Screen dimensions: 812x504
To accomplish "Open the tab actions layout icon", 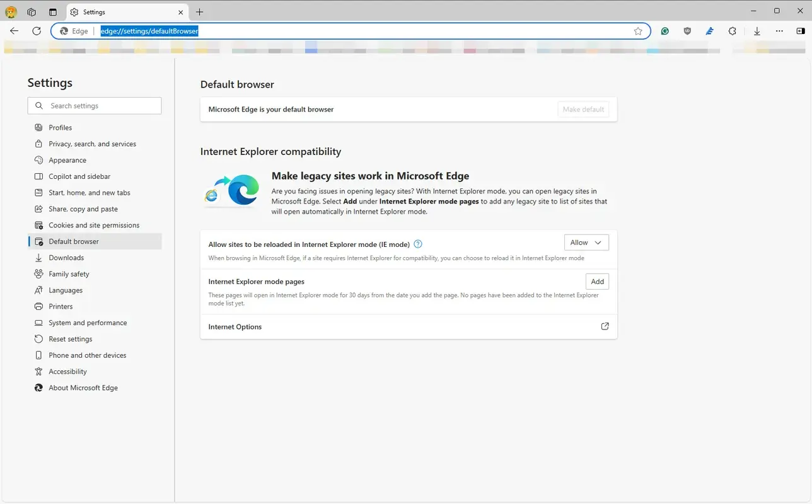I will pyautogui.click(x=53, y=11).
